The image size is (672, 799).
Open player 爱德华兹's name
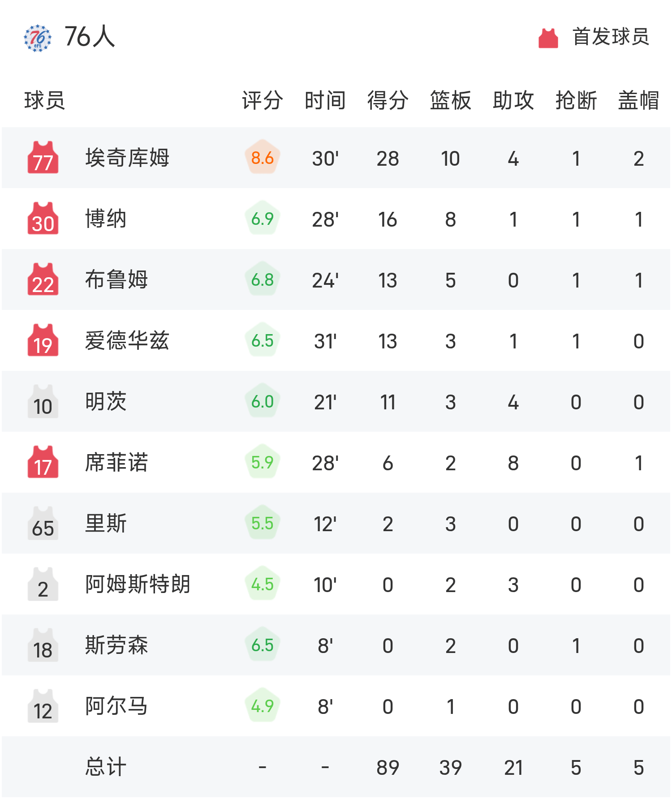[127, 340]
